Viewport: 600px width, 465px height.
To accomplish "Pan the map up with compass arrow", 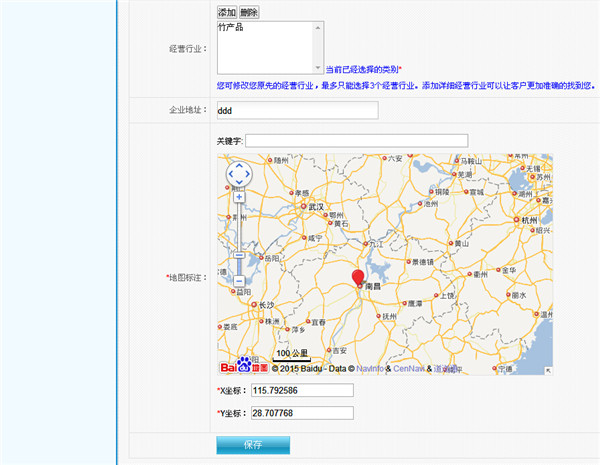I will click(239, 165).
